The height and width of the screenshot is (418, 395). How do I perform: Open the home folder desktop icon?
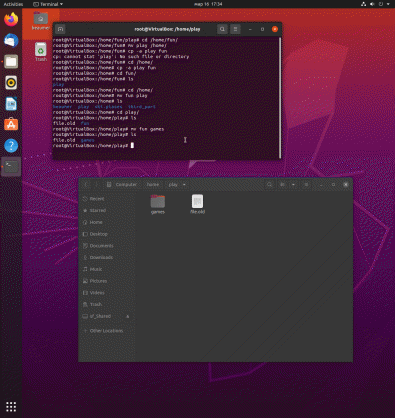(41, 21)
